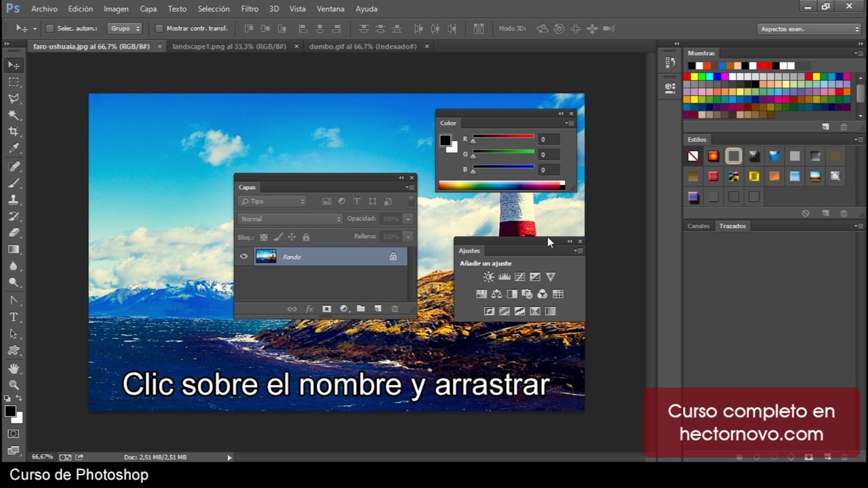The height and width of the screenshot is (488, 868).
Task: Open the Capas panel flyout menu
Action: (410, 187)
